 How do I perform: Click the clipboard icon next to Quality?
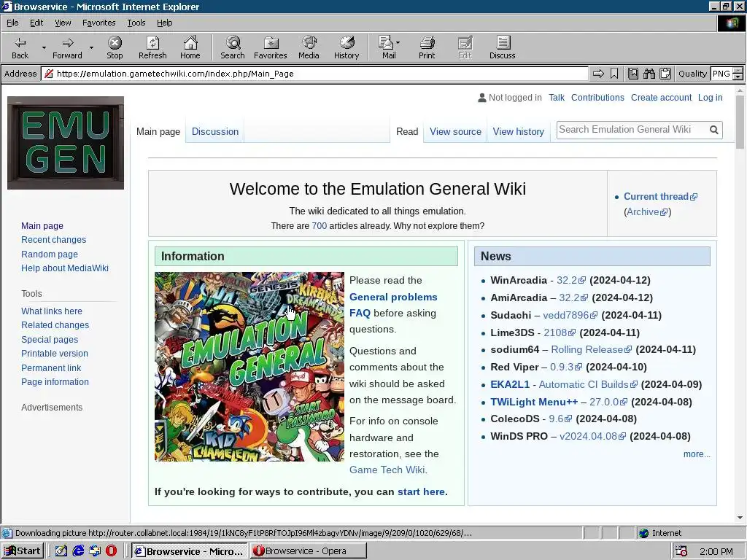[x=665, y=74]
